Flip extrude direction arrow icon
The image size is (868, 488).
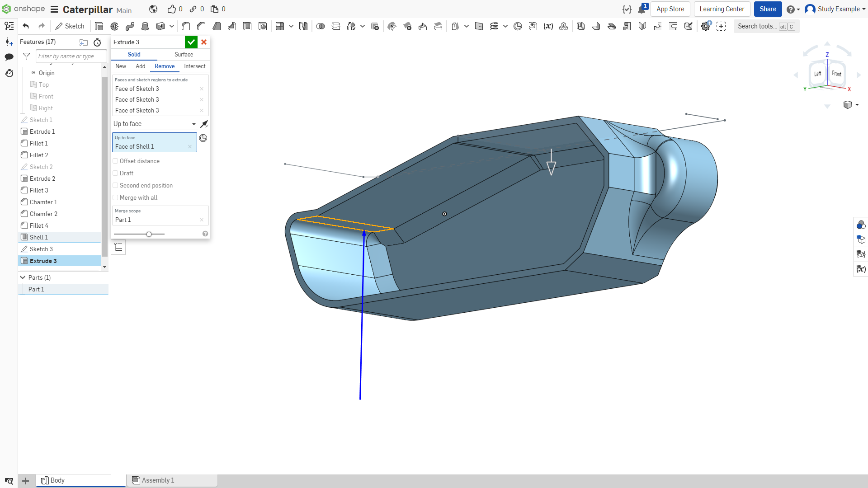point(204,124)
